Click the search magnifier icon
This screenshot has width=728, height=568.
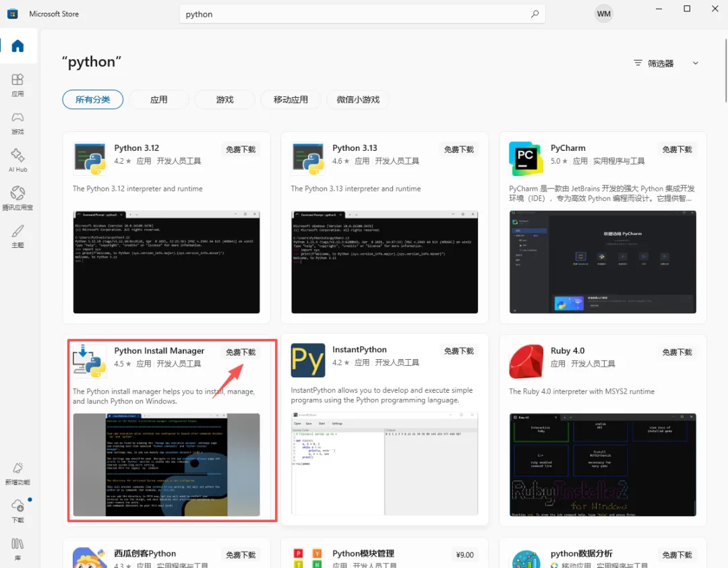(x=535, y=14)
